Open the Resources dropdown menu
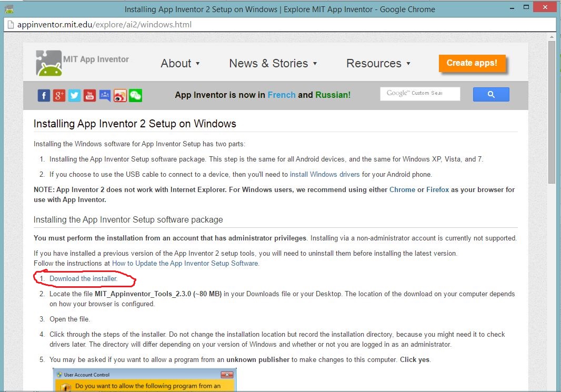 tap(378, 63)
